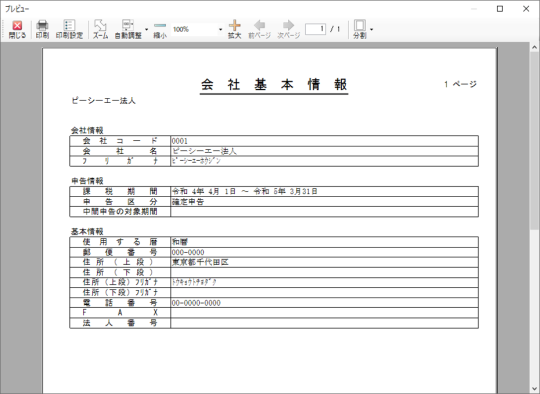This screenshot has width=540, height=394.
Task: Open the 100% zoom level dropdown
Action: point(220,29)
